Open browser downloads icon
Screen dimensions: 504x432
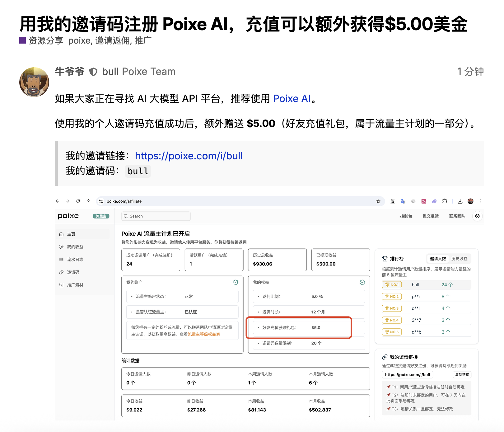[460, 201]
